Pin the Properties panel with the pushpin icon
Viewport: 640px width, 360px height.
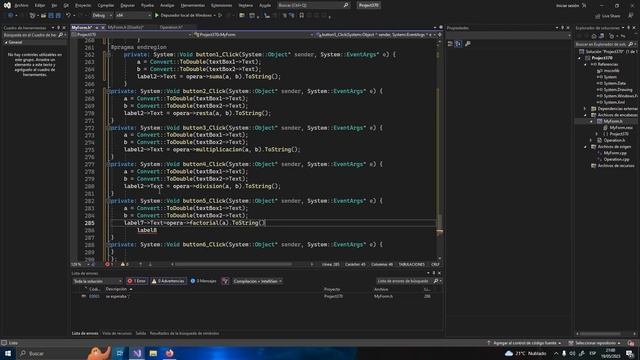pyautogui.click(x=562, y=28)
